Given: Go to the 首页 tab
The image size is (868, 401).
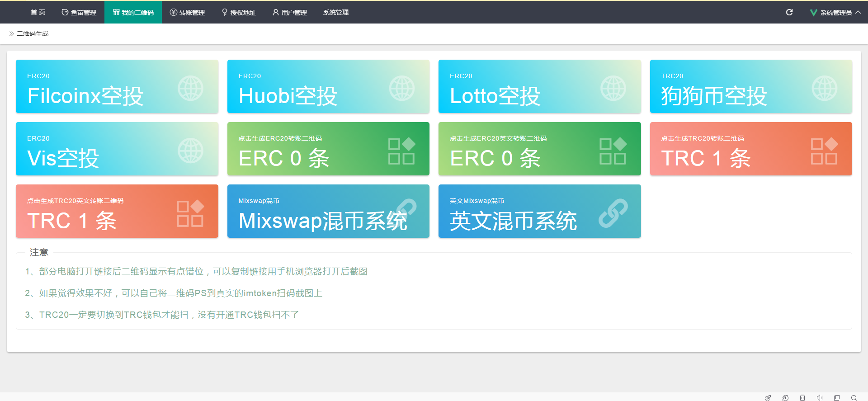Looking at the screenshot, I should click(38, 13).
